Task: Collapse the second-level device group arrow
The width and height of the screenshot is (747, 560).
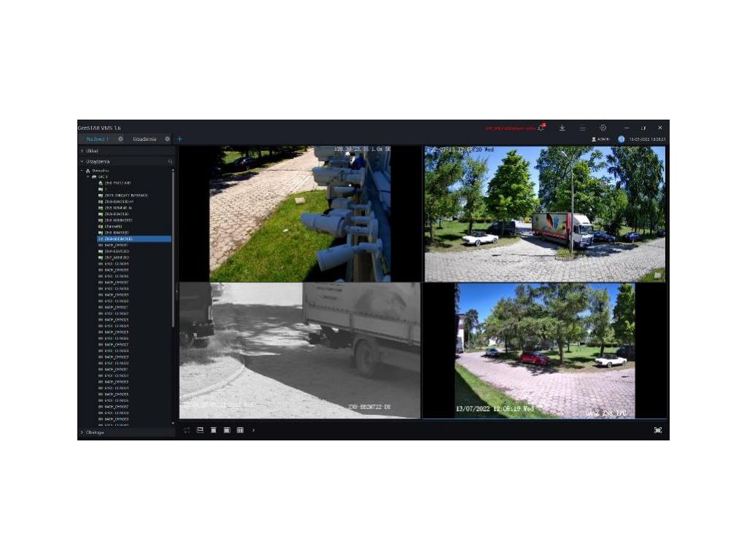Action: point(88,176)
